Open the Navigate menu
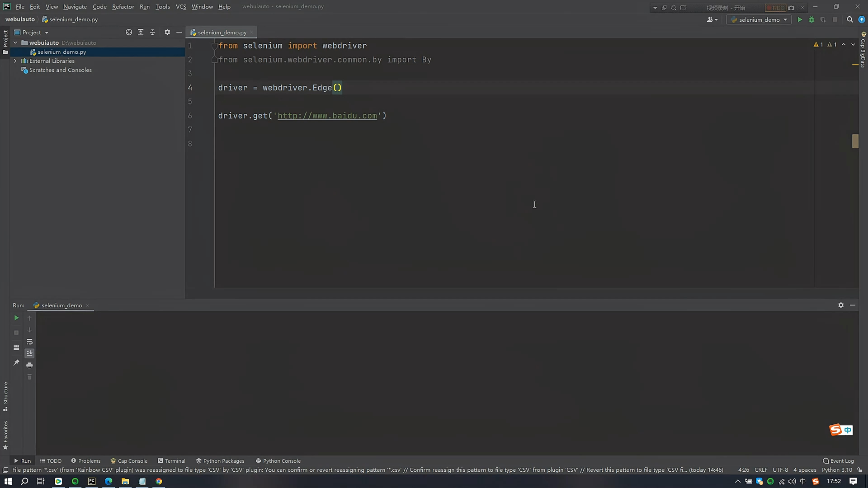 [x=75, y=7]
